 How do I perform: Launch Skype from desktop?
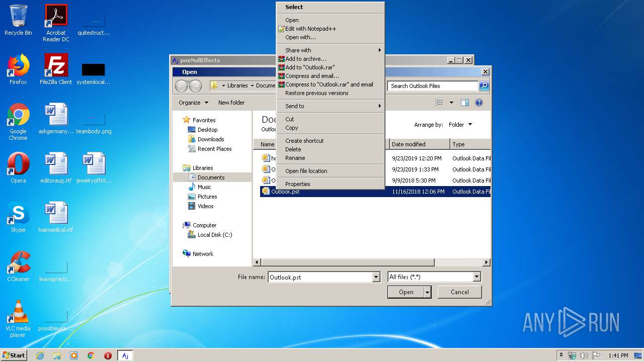tap(18, 217)
